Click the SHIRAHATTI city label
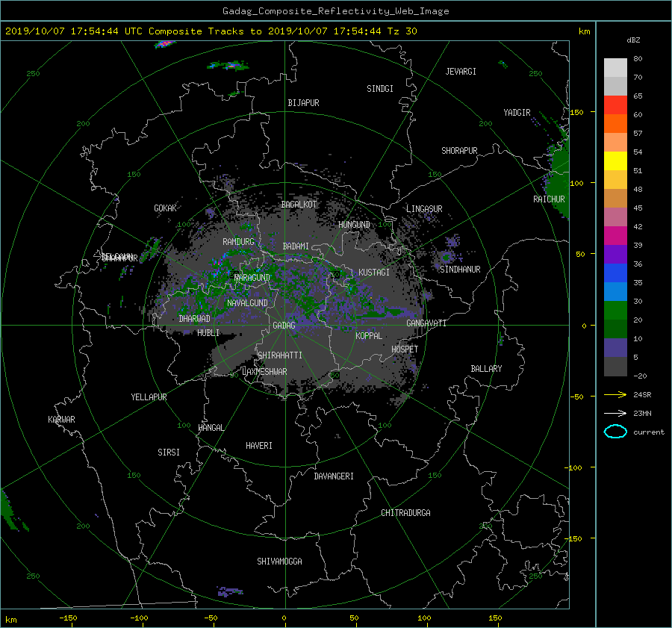The image size is (672, 628). click(280, 355)
